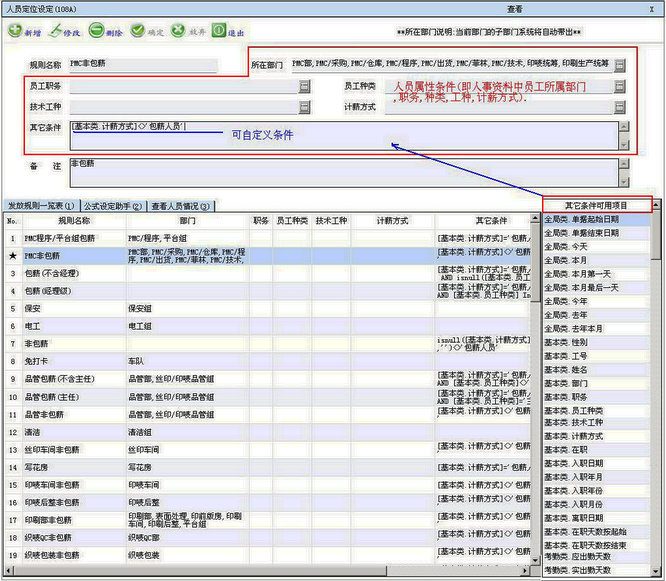The image size is (666, 581).
Task: Choose 考勤类.实出勤天数 item
Action: tap(596, 570)
